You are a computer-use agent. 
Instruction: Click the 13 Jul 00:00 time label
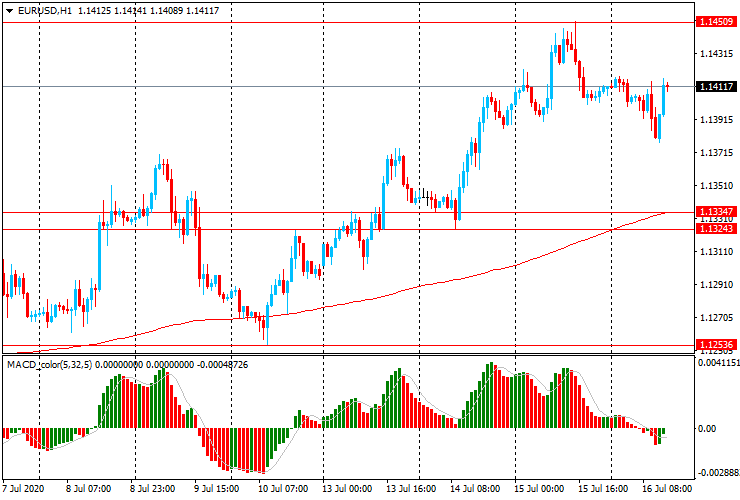[347, 488]
